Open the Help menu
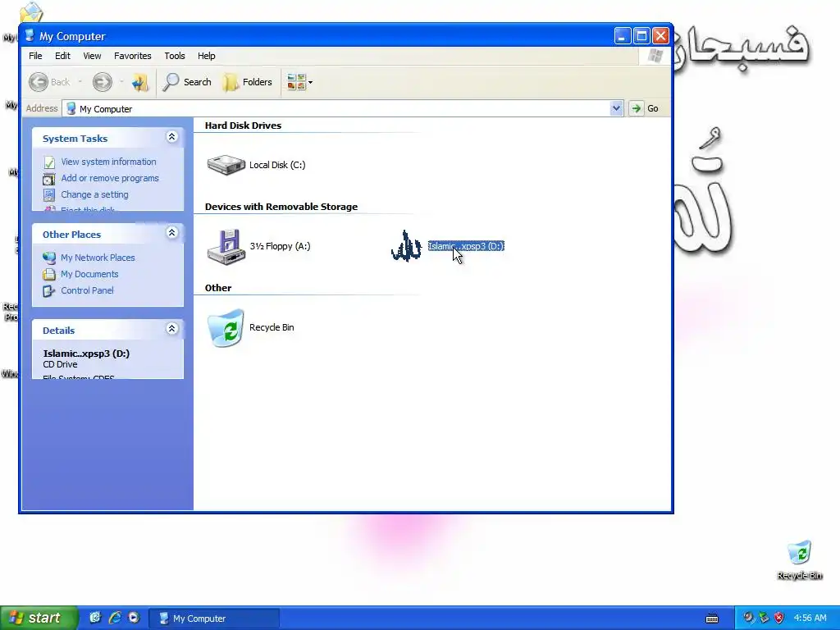Viewport: 840px width, 630px height. coord(206,56)
